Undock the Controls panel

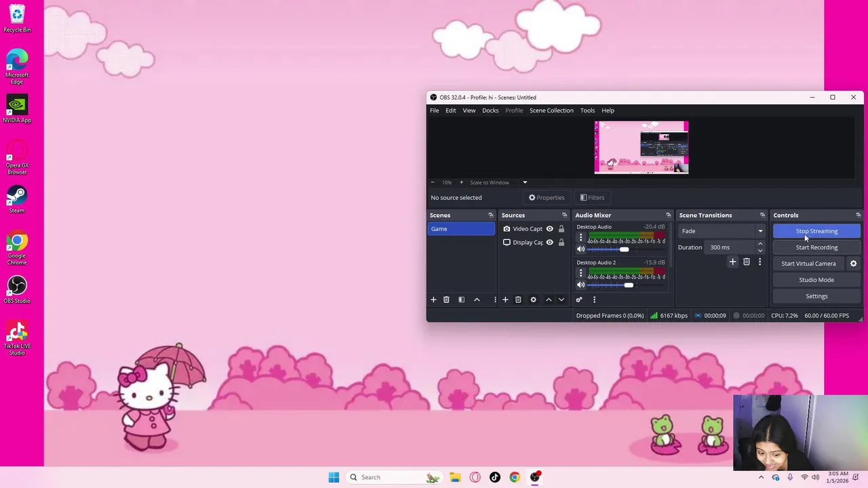tap(858, 216)
